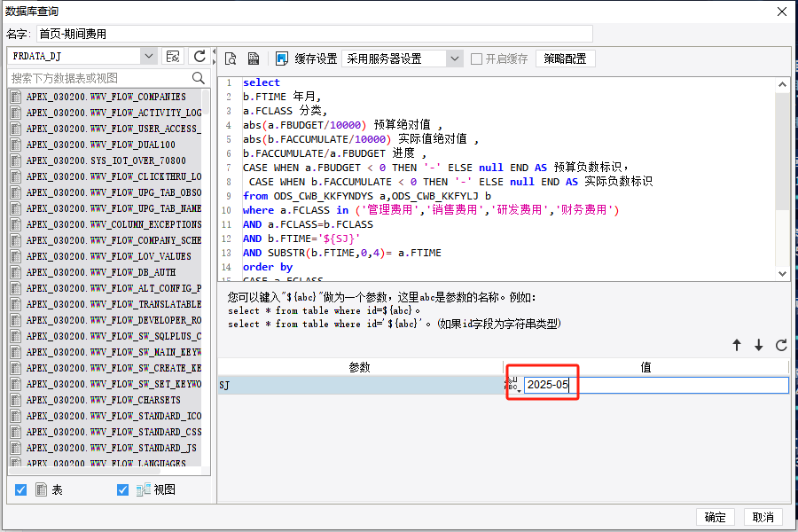
Task: Click the search magnifier icon
Action: [x=199, y=78]
